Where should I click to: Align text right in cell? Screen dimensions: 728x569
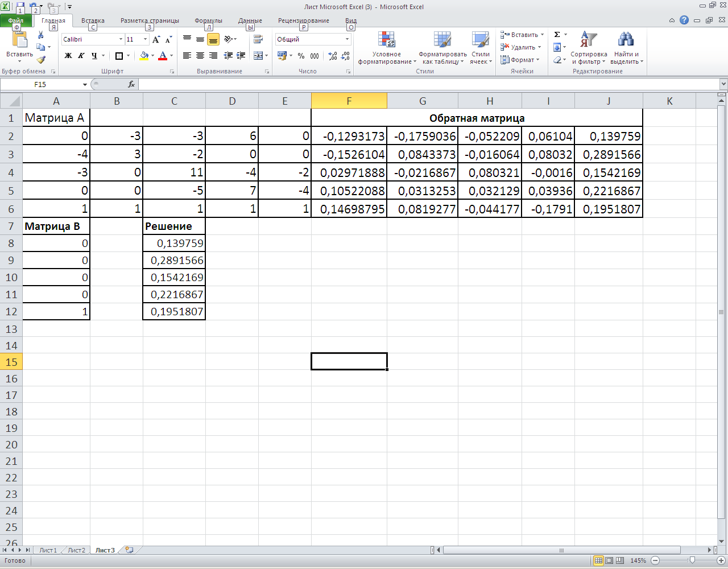tap(213, 56)
